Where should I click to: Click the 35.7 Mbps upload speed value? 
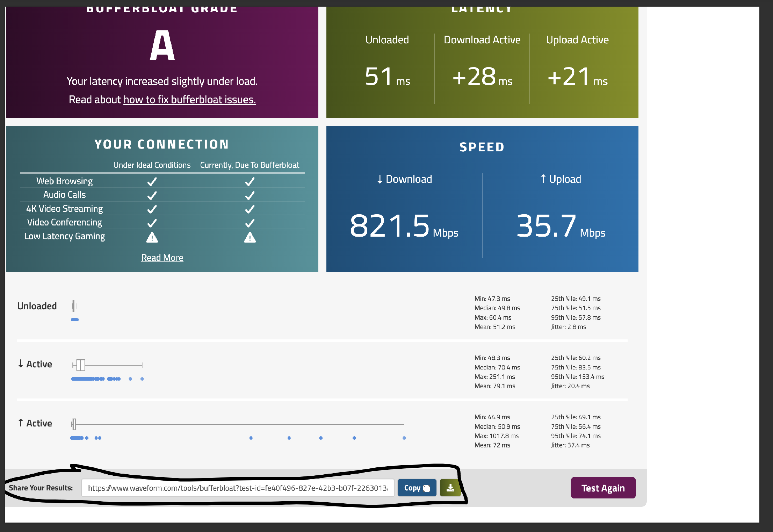pyautogui.click(x=561, y=226)
